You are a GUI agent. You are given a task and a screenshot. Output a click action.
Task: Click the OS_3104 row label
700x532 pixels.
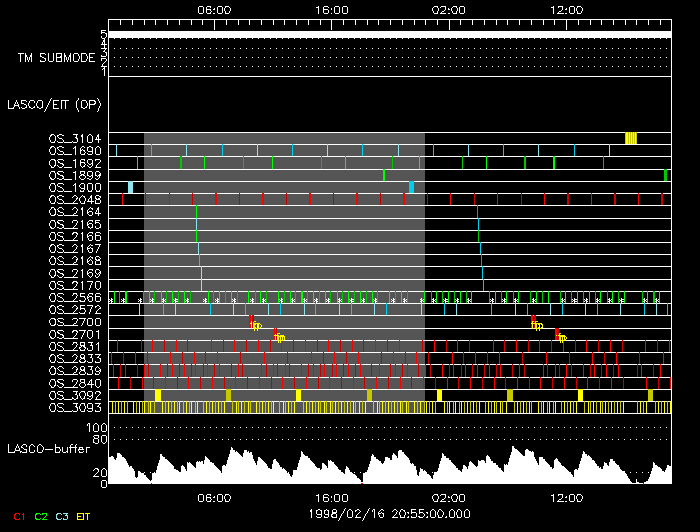point(75,139)
